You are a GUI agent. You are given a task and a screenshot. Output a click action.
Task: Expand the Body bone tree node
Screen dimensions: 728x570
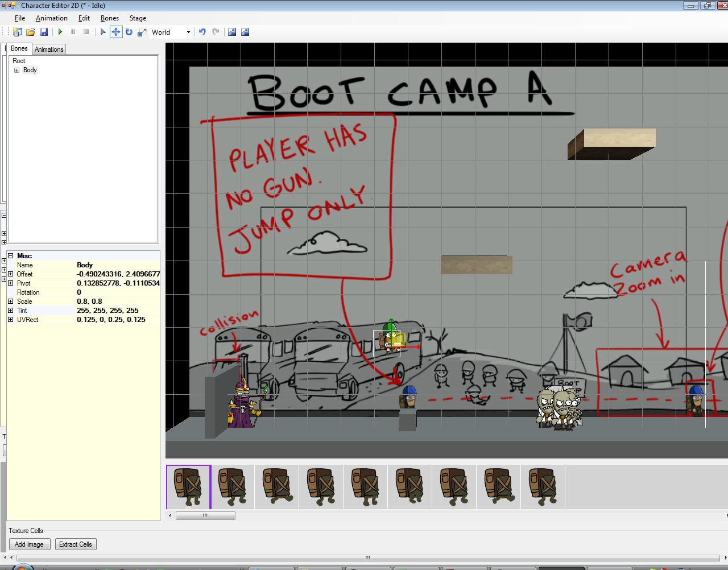(x=17, y=71)
